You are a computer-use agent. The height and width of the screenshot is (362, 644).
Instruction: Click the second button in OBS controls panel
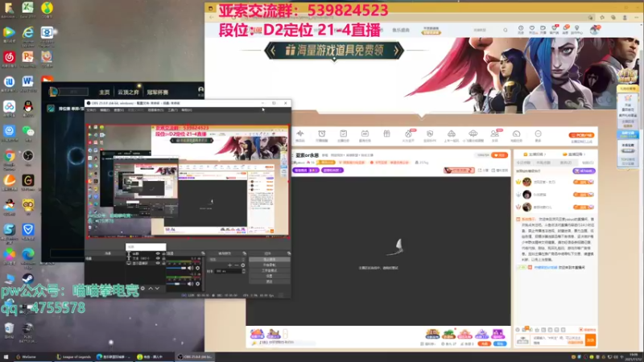pyautogui.click(x=270, y=265)
